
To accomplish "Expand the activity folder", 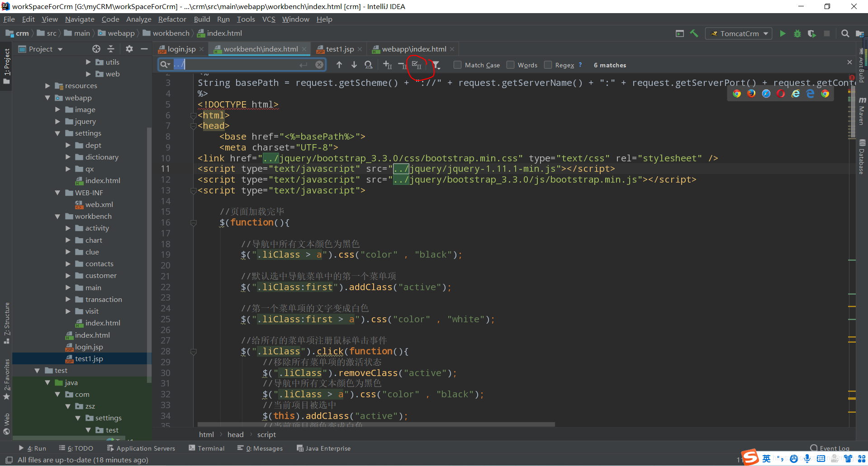I will point(68,228).
